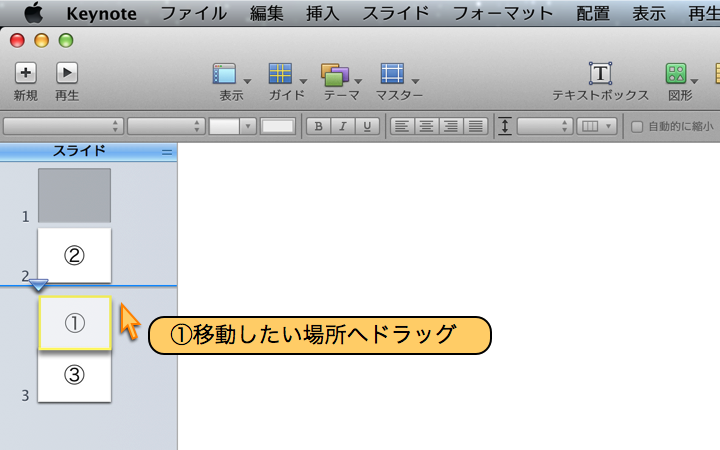720x450 pixels.
Task: Open the Format (フォーマット) menu
Action: pyautogui.click(x=503, y=14)
